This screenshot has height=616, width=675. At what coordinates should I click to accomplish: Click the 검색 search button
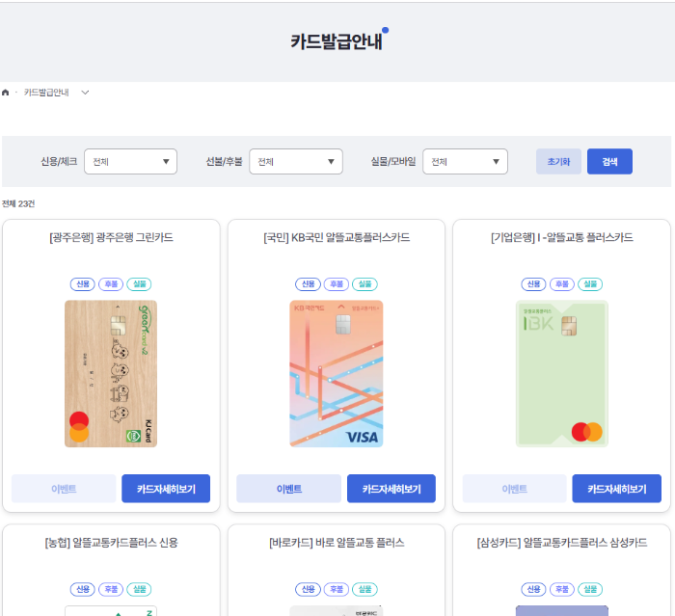click(x=609, y=161)
